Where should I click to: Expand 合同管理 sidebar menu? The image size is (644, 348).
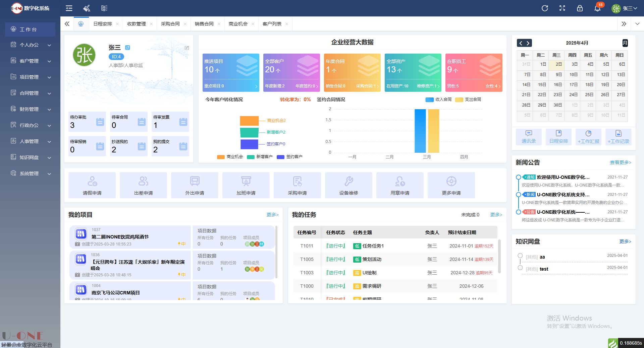[30, 93]
